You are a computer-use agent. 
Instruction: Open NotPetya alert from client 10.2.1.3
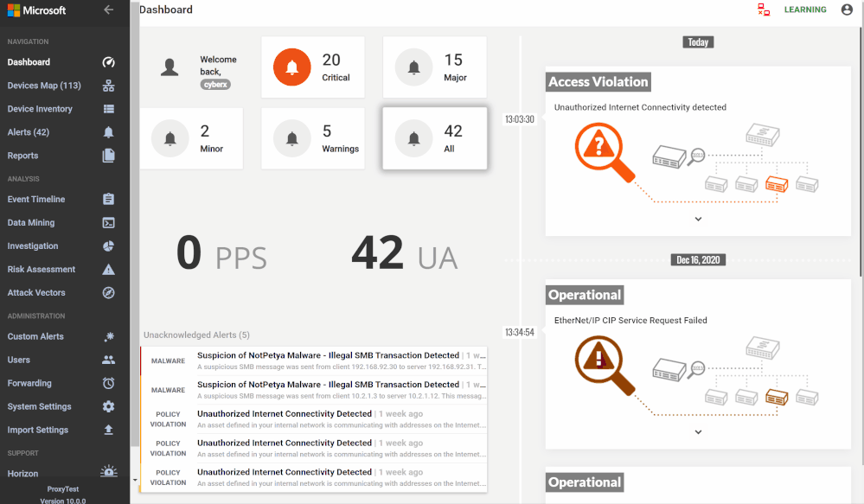(314, 390)
